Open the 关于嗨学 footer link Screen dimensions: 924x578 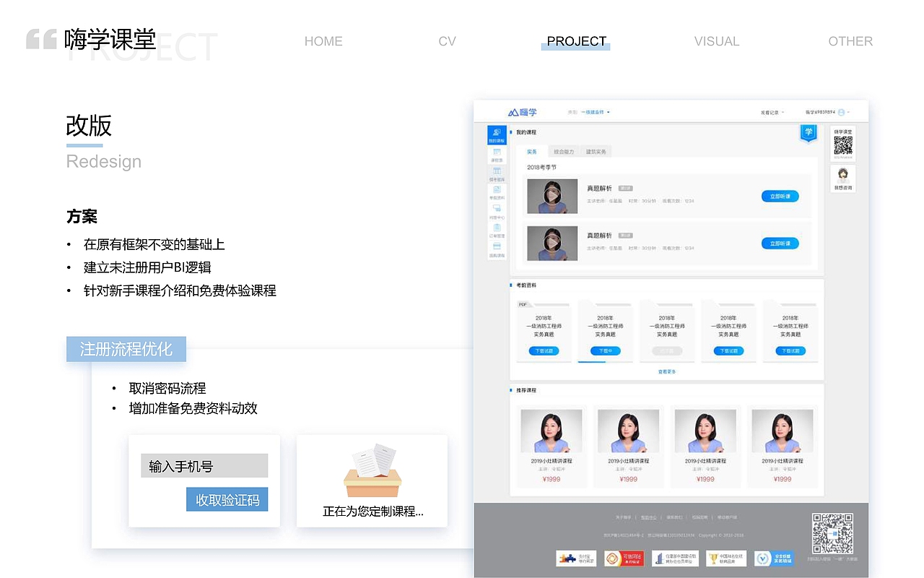(623, 517)
